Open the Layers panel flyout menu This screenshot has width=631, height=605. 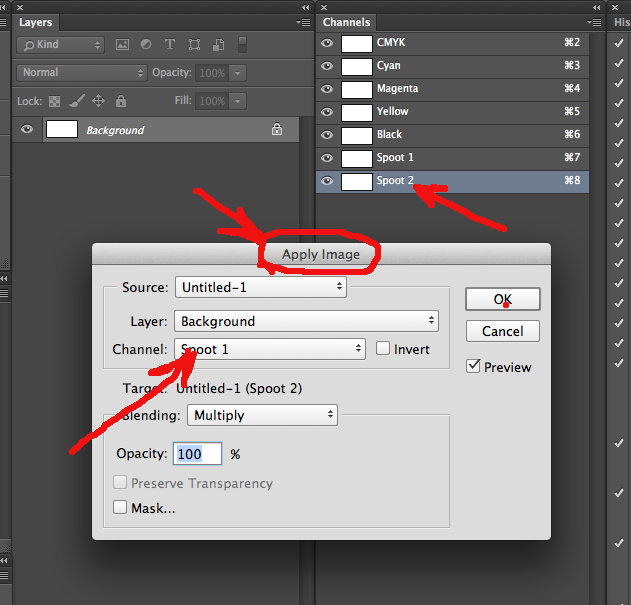click(x=303, y=22)
